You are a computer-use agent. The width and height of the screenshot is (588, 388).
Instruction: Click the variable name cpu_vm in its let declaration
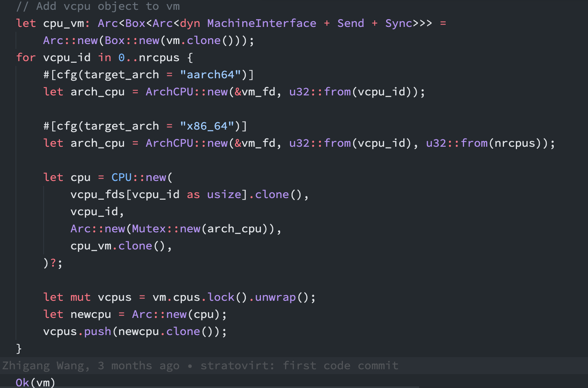(x=64, y=24)
